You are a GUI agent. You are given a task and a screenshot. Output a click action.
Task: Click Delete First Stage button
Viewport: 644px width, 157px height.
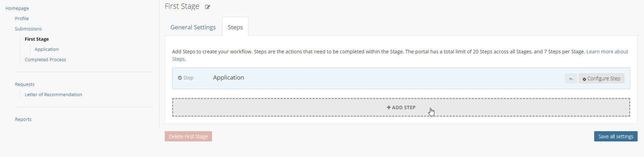pyautogui.click(x=188, y=136)
